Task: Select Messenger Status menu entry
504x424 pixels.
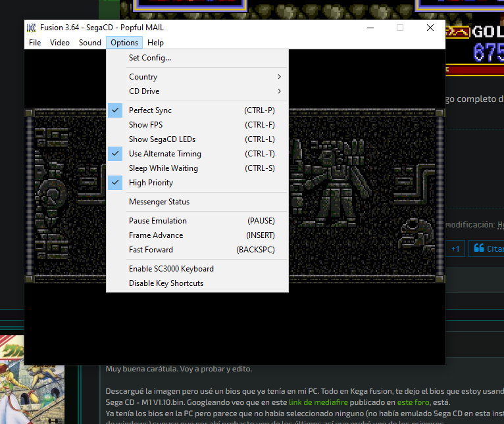Action: tap(197, 202)
